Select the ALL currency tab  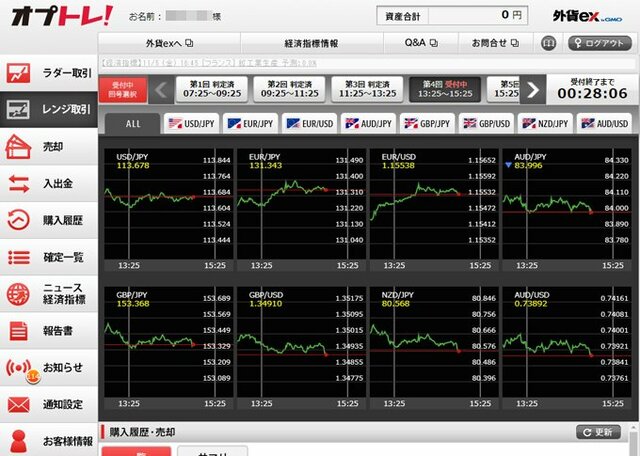[133, 124]
